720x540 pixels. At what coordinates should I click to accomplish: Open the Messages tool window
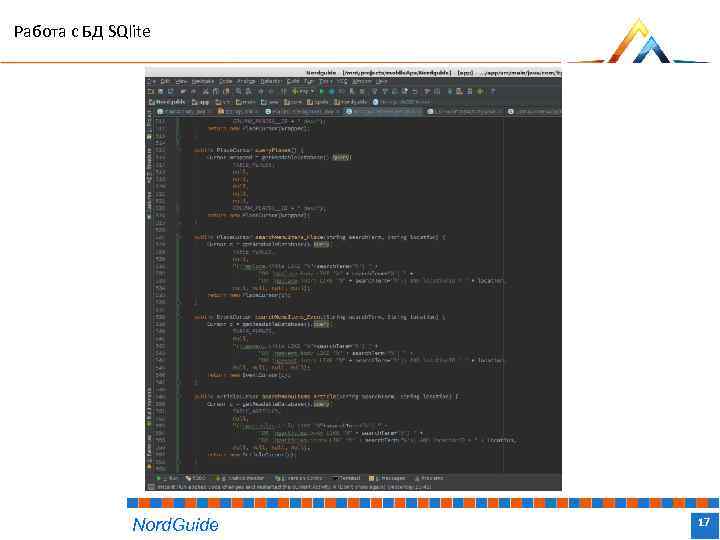(x=387, y=478)
